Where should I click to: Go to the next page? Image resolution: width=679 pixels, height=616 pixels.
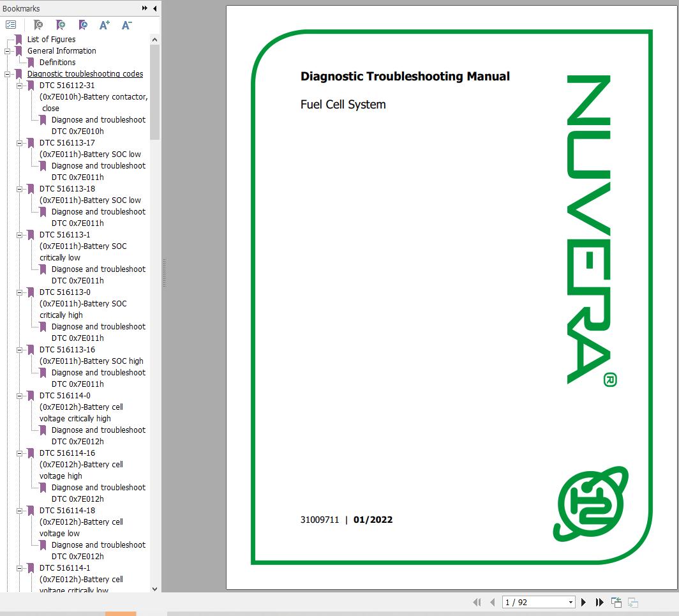pyautogui.click(x=583, y=602)
